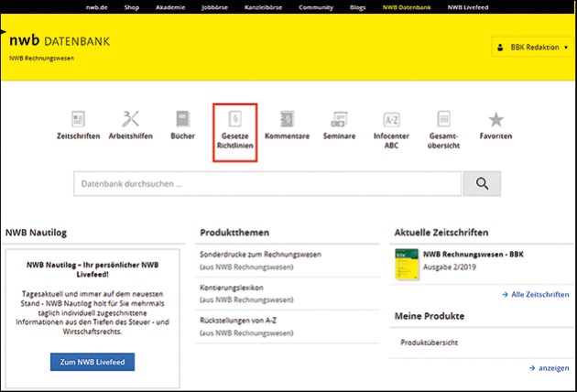
Task: Open the Gesamtübersicht icon
Action: (x=443, y=120)
